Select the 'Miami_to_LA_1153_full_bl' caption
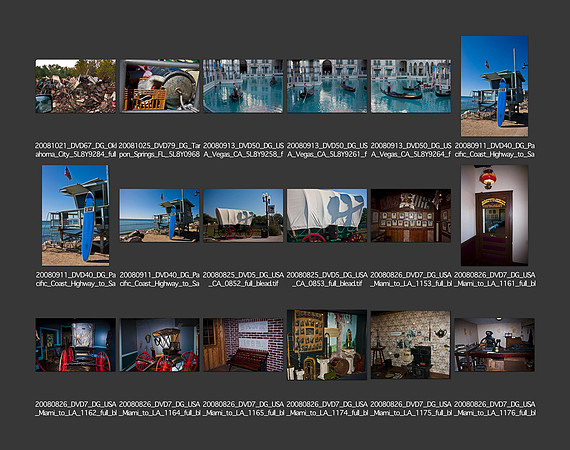The image size is (570, 450). 411,279
